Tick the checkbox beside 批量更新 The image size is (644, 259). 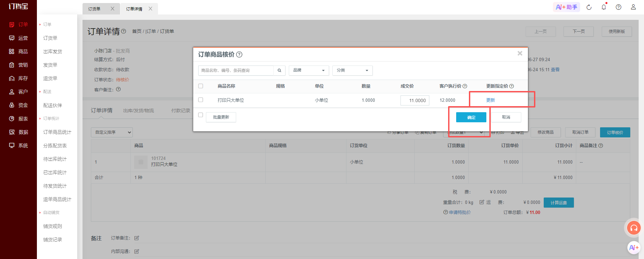(x=201, y=115)
